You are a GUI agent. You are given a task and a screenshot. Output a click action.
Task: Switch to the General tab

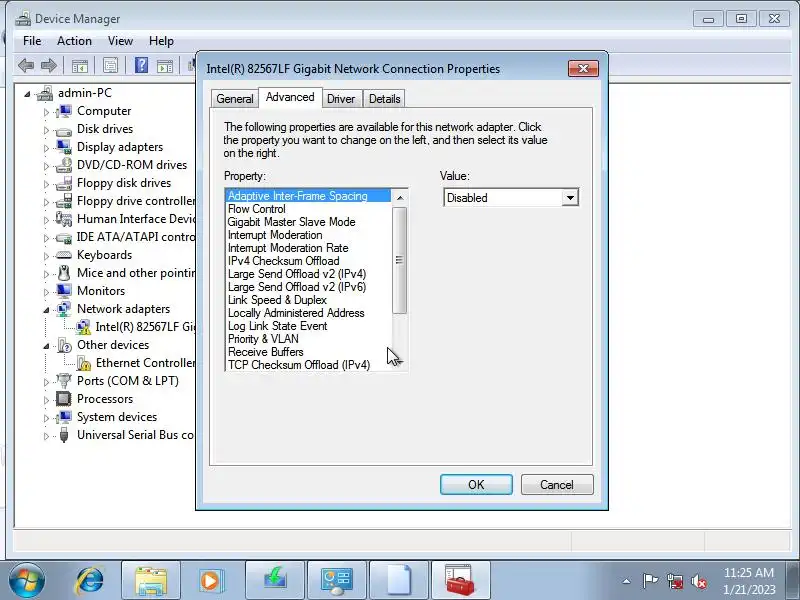pos(235,98)
